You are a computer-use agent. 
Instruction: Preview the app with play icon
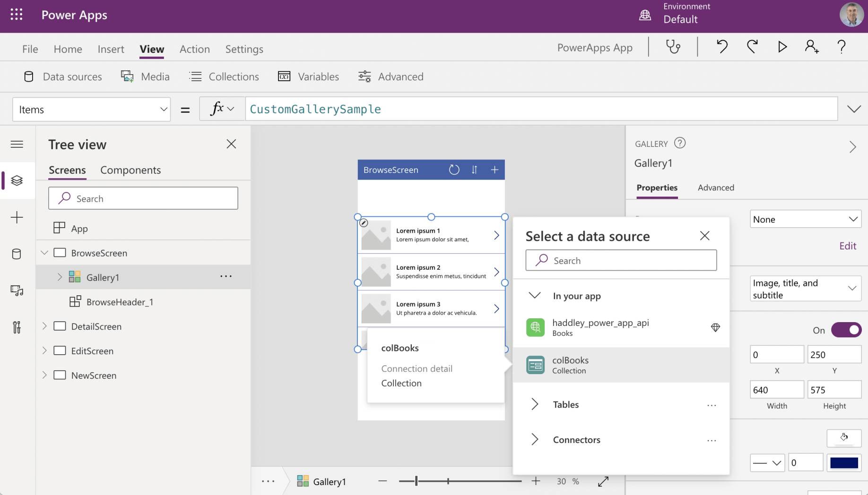point(782,47)
